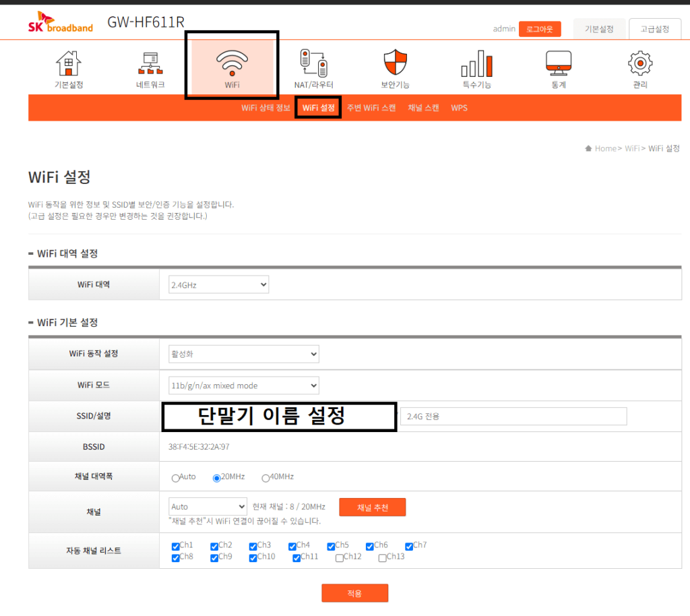This screenshot has height=616, width=690.
Task: Open the 관리 gear icon
Action: 639,63
